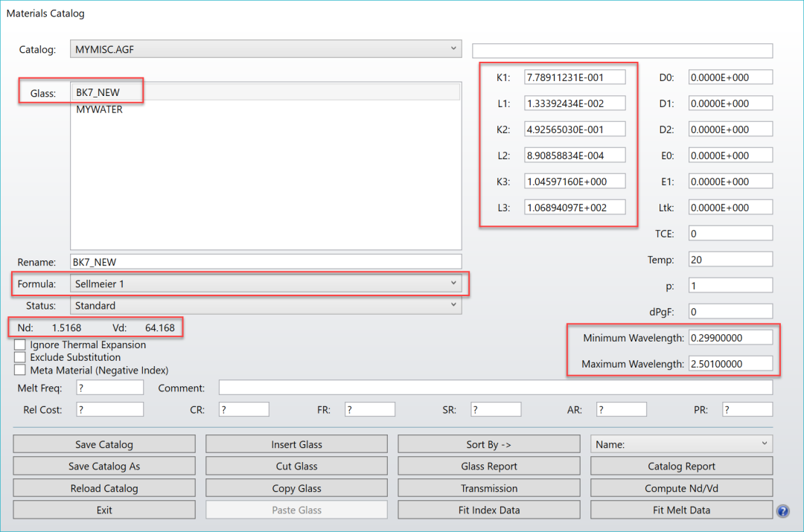The height and width of the screenshot is (532, 804).
Task: Click the Rename field containing BK7_NEW
Action: (x=266, y=262)
